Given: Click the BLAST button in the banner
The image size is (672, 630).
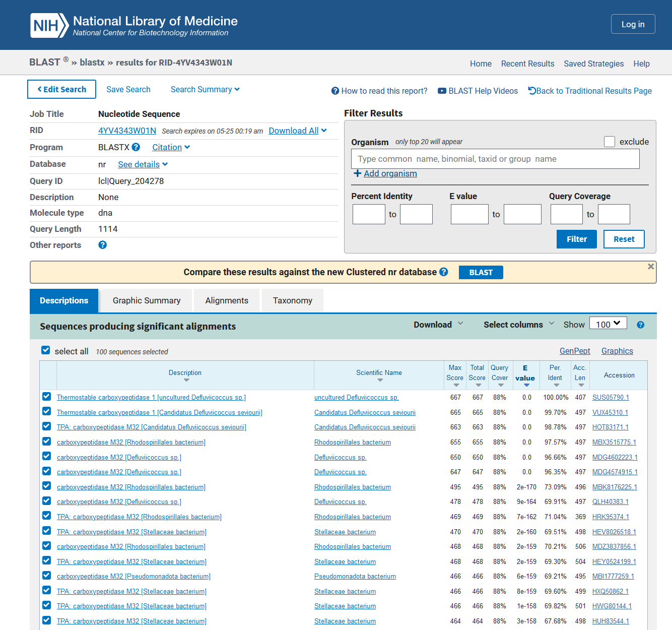Looking at the screenshot, I should click(x=481, y=272).
